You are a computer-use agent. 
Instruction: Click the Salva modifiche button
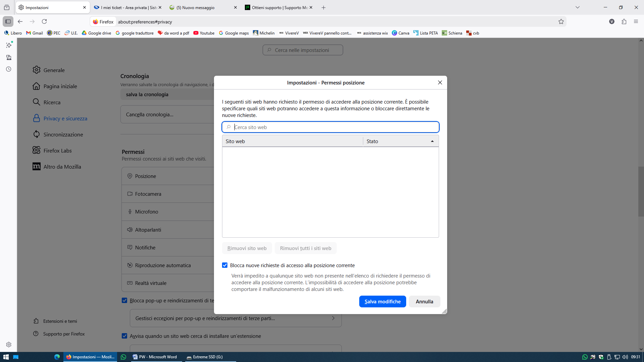tap(382, 302)
